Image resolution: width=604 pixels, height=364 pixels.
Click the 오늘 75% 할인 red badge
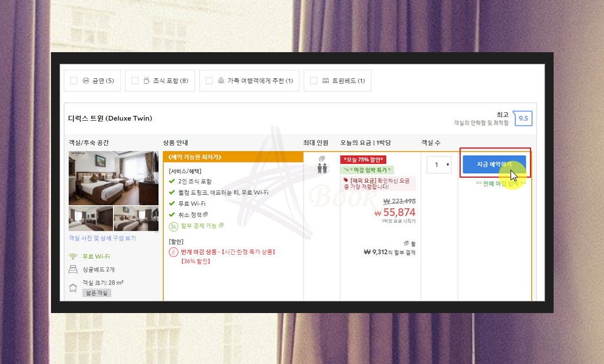tap(363, 160)
